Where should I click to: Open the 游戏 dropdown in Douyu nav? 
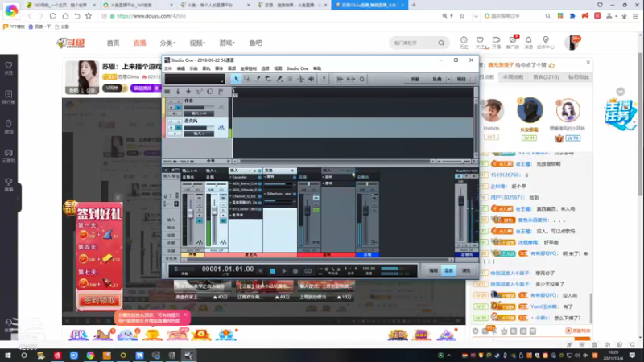pyautogui.click(x=227, y=43)
